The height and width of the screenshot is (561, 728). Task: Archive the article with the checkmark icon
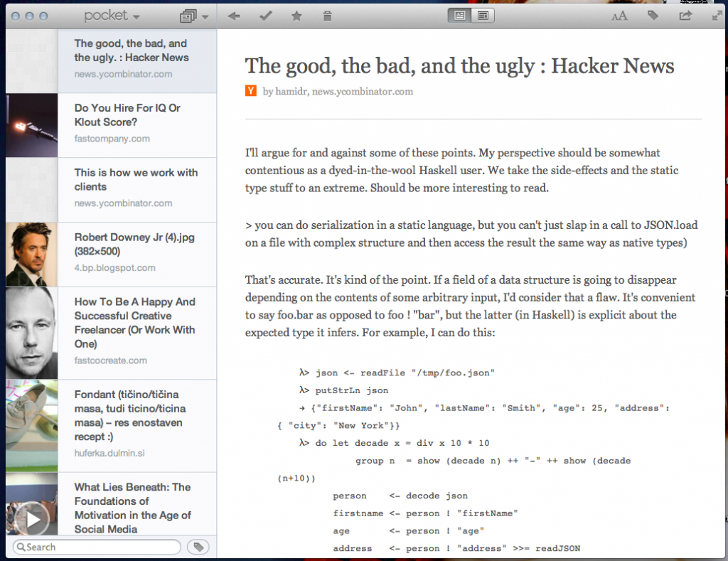point(266,16)
